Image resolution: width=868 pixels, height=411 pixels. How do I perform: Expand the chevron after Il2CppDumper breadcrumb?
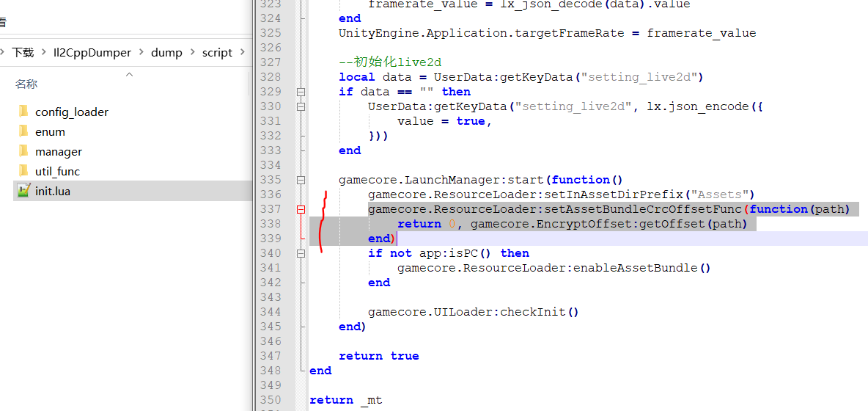tap(141, 53)
